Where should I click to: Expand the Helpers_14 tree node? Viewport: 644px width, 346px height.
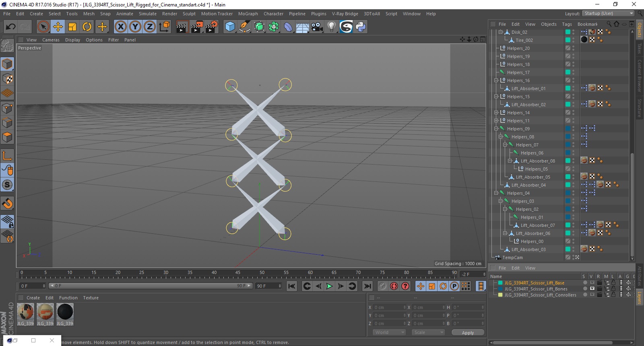point(496,113)
